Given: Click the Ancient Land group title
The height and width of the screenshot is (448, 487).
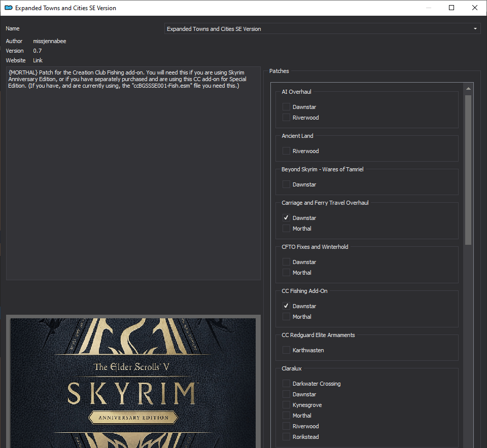Looking at the screenshot, I should [x=297, y=136].
